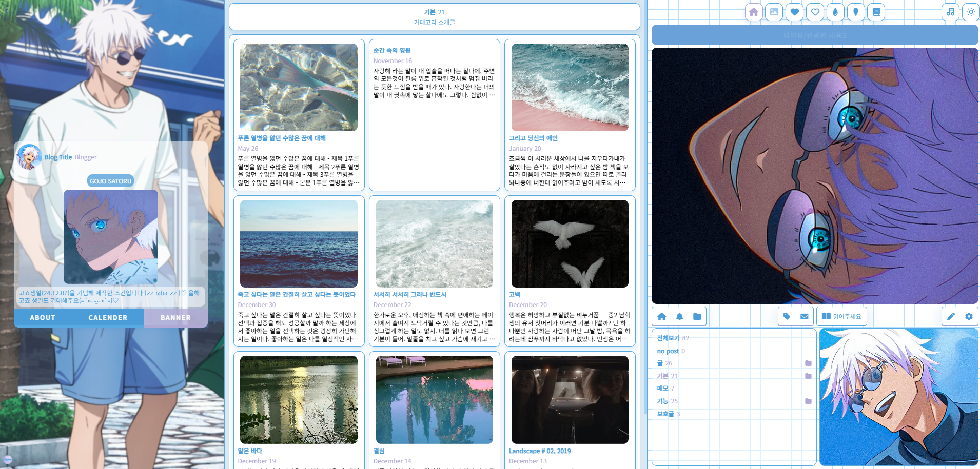980x469 pixels.
Task: Click the pool with palm reflection thumbnail
Action: tap(435, 400)
